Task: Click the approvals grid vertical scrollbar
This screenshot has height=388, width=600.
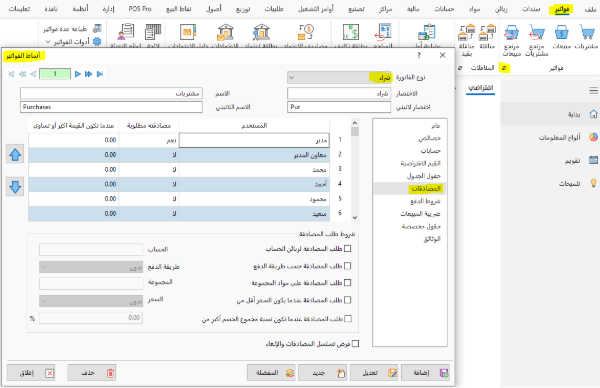Action: click(x=355, y=170)
